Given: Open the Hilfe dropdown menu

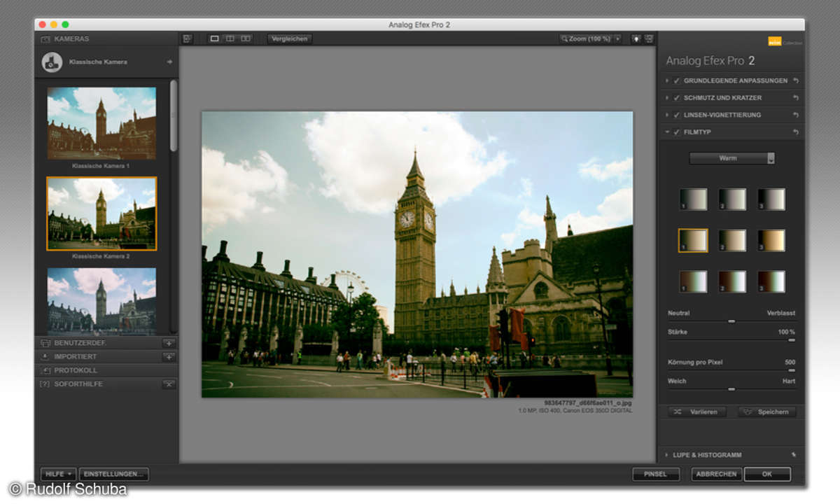Looking at the screenshot, I should tap(58, 474).
